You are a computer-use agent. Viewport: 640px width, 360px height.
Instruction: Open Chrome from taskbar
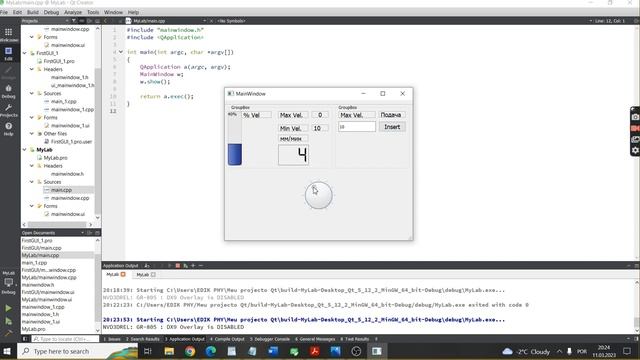(190, 351)
